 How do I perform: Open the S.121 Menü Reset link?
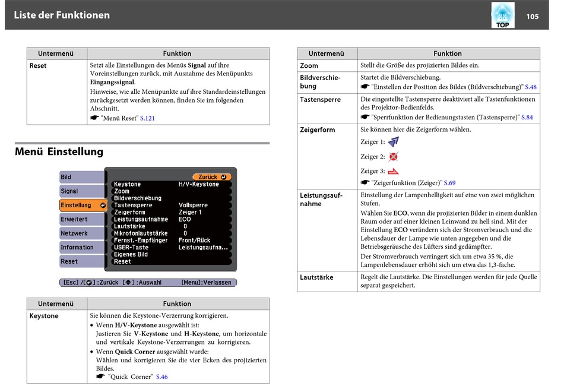pyautogui.click(x=147, y=118)
